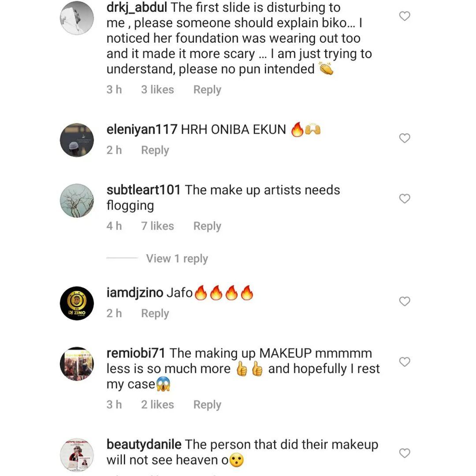
Task: Reply to iamdjzino's Jafo comment
Action: pyautogui.click(x=155, y=313)
